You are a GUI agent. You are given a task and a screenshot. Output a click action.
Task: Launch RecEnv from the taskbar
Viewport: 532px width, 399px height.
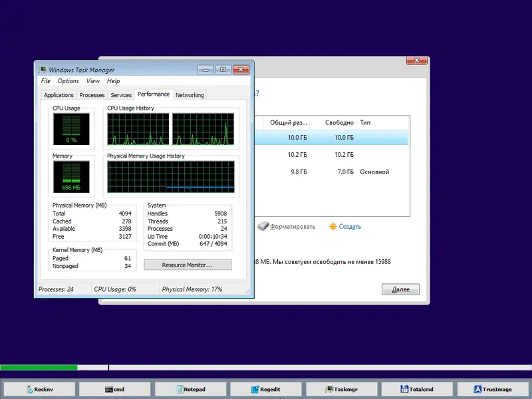pos(40,389)
